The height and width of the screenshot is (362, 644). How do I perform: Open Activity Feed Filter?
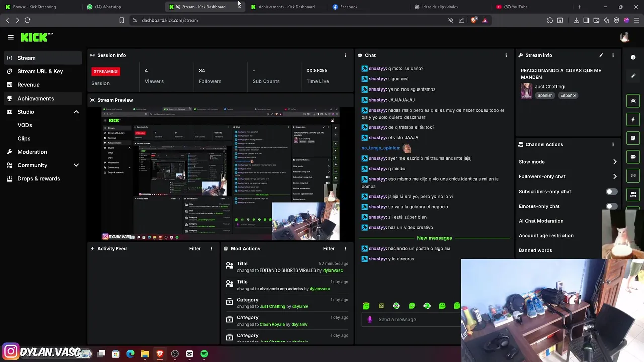click(x=195, y=249)
